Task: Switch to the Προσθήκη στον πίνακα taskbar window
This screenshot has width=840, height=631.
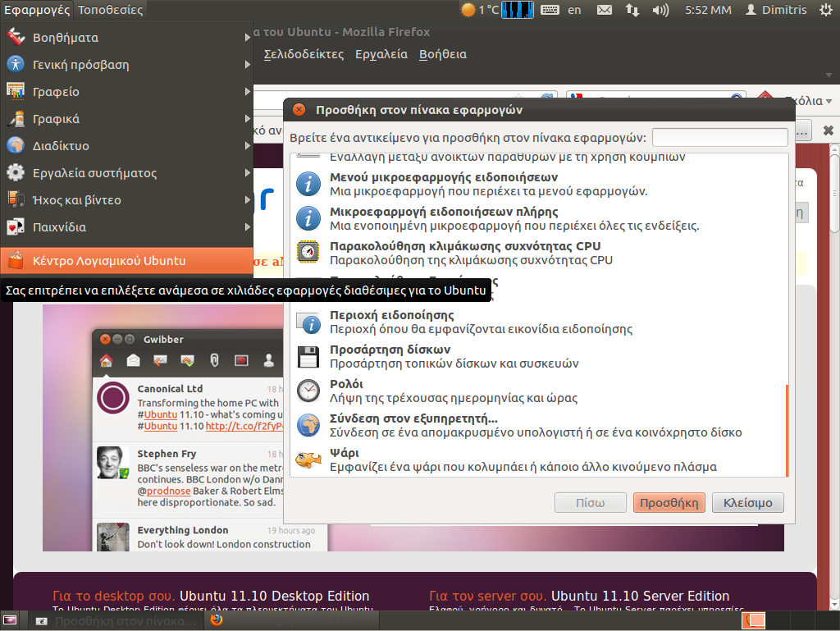Action: (x=116, y=621)
